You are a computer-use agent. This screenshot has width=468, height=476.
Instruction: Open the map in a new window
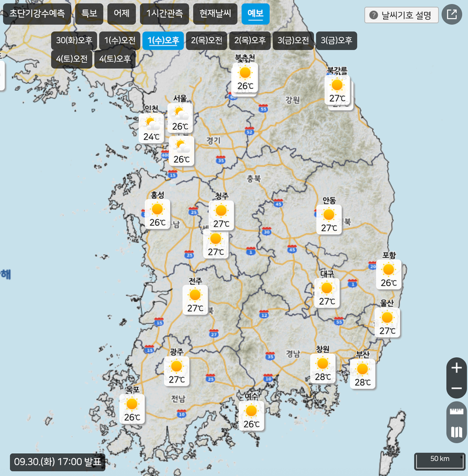coord(452,15)
